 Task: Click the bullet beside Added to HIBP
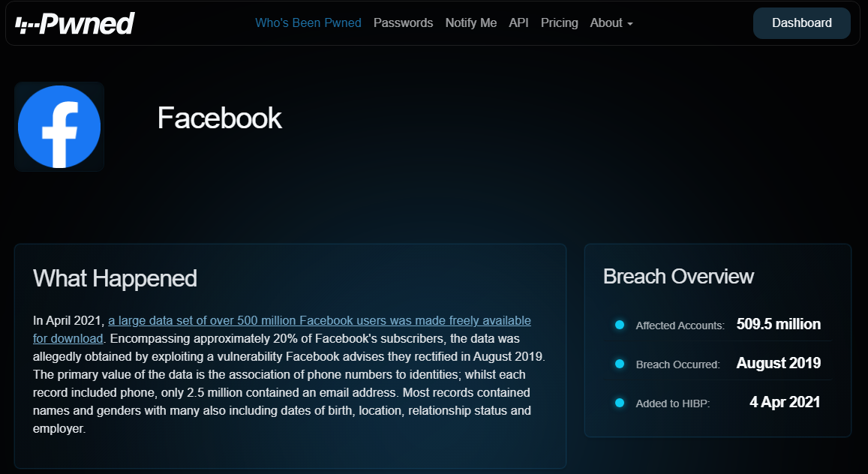[620, 403]
